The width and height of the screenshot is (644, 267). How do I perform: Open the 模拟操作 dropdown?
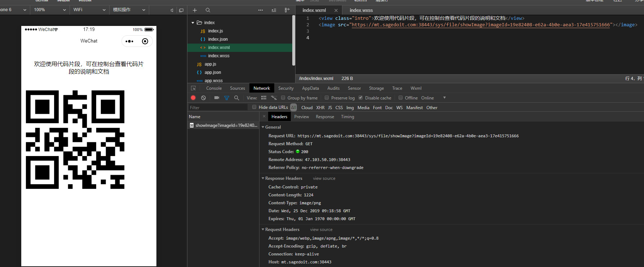click(129, 10)
